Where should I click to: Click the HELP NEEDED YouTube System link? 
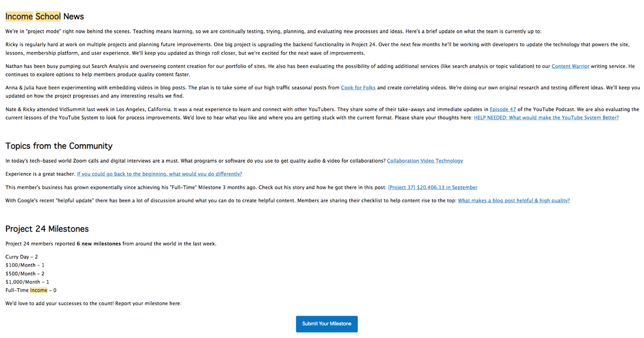click(546, 118)
